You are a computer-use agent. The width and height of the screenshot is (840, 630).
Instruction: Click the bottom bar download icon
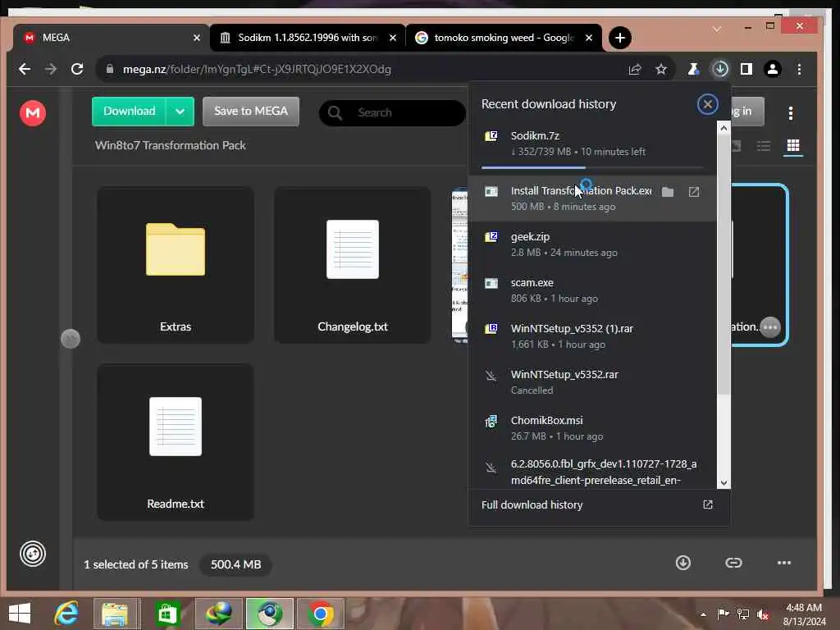[683, 563]
